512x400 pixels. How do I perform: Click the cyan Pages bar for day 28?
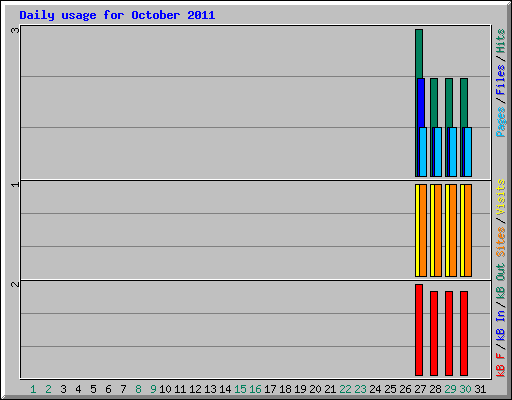point(438,152)
